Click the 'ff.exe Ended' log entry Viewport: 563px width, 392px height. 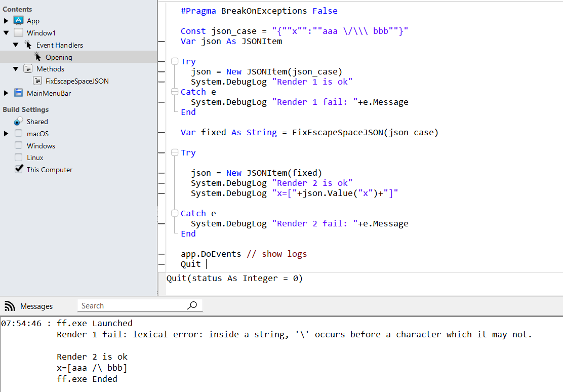(x=87, y=379)
